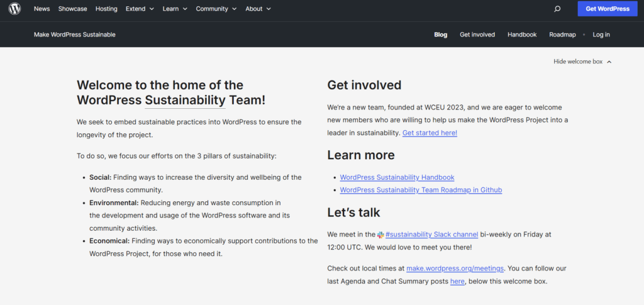Open the News menu item

tap(42, 9)
